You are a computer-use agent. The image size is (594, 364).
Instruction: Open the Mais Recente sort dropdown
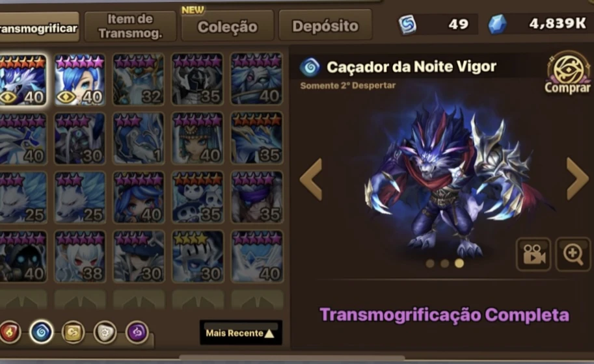tap(241, 333)
